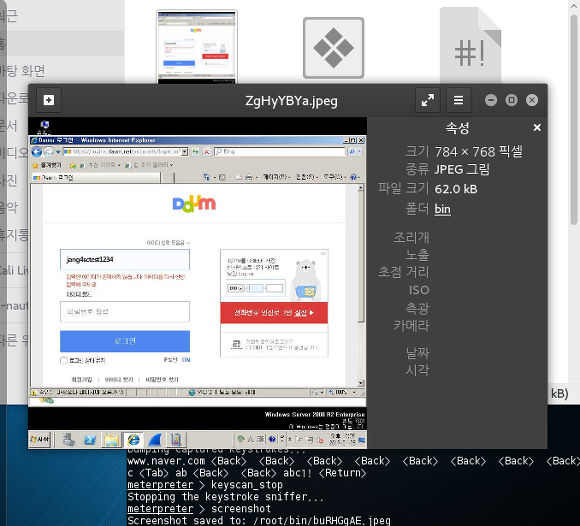
Task: Click the 비밀번호 입력 password field
Action: click(125, 311)
